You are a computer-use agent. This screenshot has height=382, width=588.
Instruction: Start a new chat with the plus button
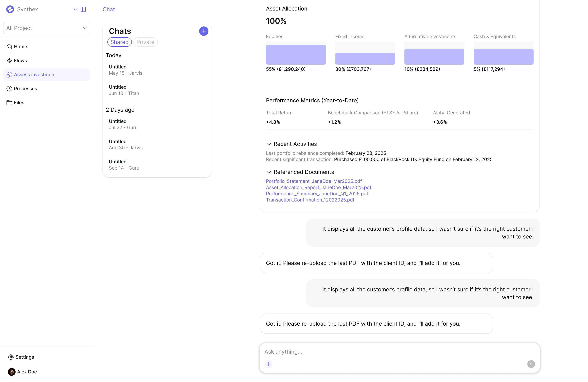click(x=204, y=31)
